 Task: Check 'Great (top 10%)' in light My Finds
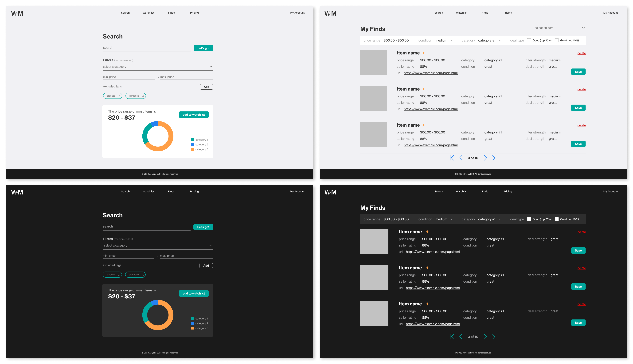click(x=557, y=41)
